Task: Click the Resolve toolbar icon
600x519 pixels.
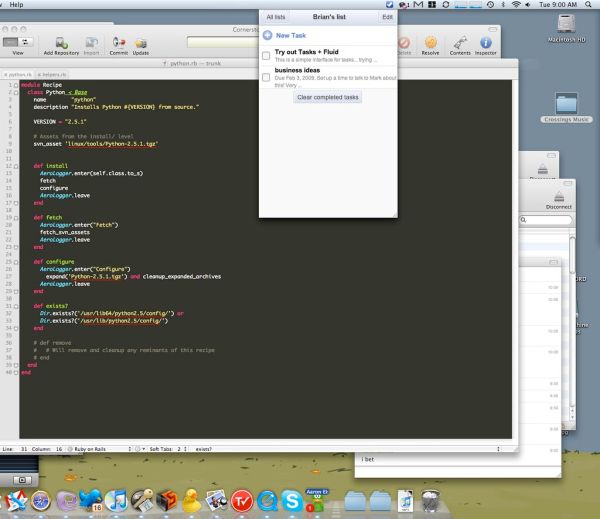Action: click(430, 42)
